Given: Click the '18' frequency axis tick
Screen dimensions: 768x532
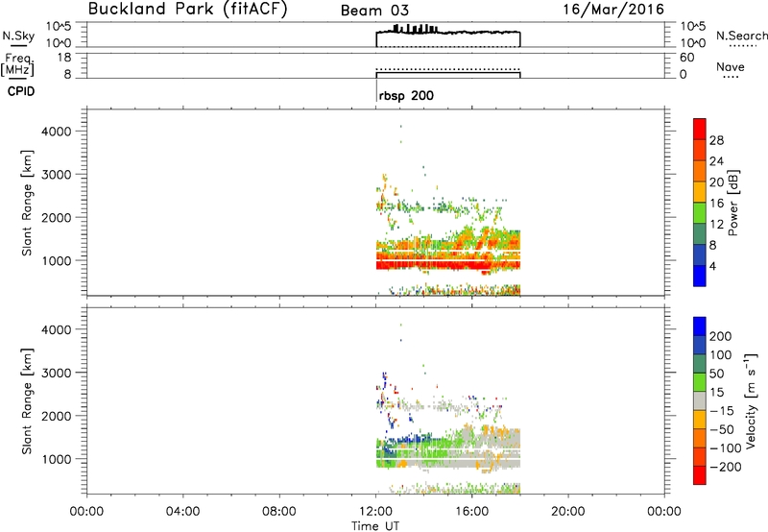Looking at the screenshot, I should [64, 58].
